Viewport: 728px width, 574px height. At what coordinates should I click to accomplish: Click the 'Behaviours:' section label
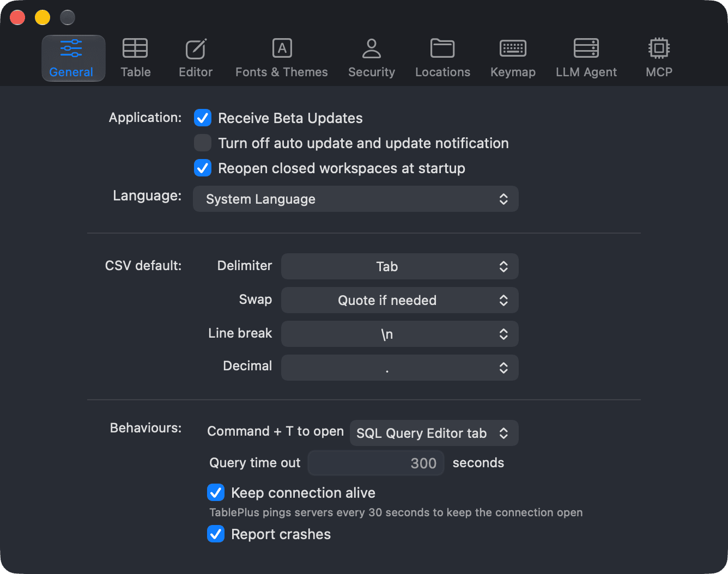146,428
